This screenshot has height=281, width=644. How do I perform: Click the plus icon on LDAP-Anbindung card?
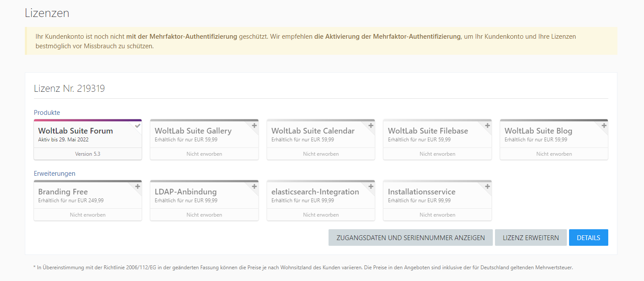254,187
